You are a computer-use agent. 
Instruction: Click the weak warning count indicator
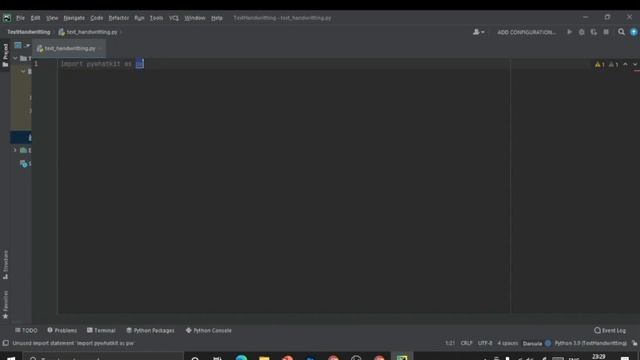[613, 64]
